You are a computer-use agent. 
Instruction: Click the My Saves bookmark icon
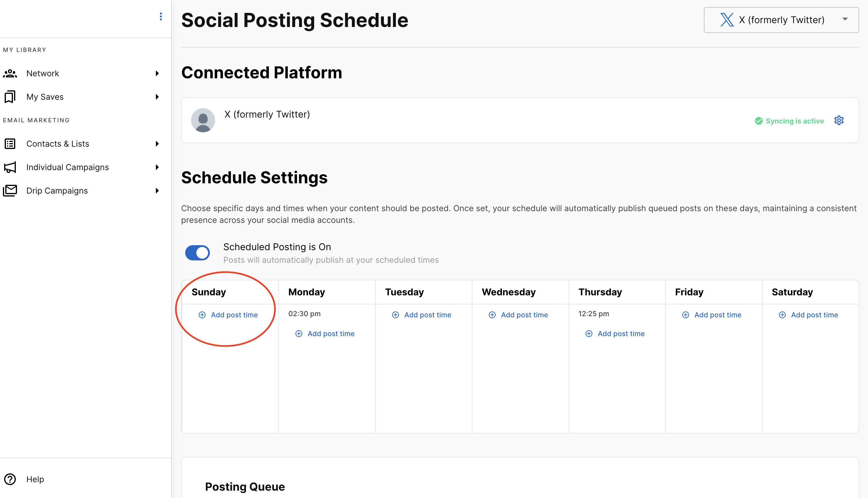pyautogui.click(x=10, y=97)
